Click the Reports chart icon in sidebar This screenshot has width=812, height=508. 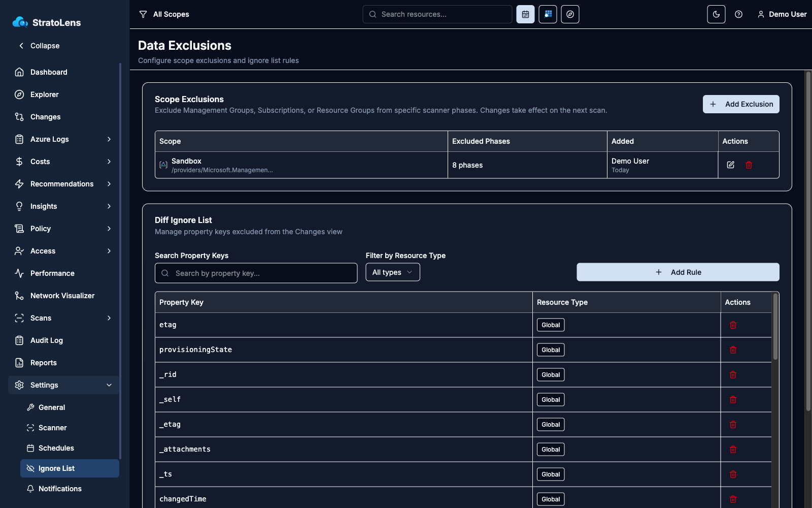point(19,363)
